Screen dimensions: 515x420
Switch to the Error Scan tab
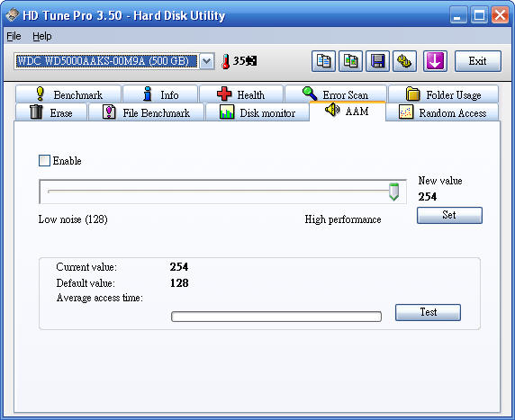pos(336,94)
